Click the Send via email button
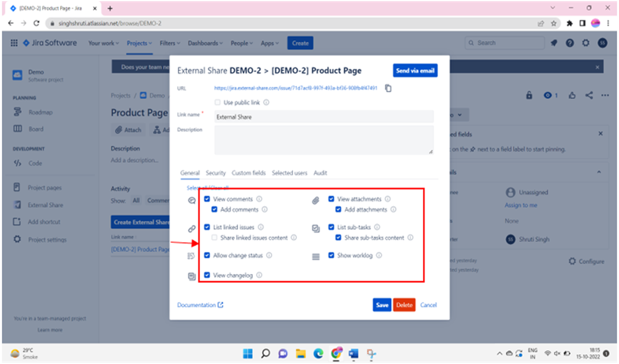619x364 pixels. (415, 71)
